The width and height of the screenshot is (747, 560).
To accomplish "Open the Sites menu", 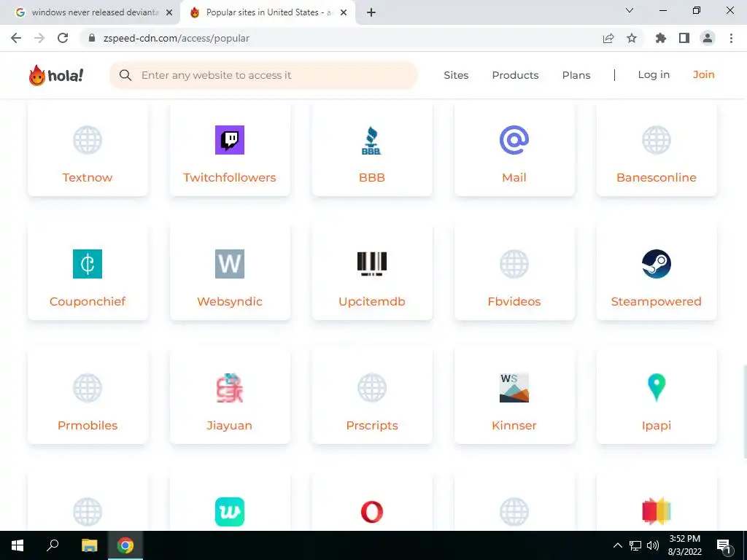I will click(456, 75).
